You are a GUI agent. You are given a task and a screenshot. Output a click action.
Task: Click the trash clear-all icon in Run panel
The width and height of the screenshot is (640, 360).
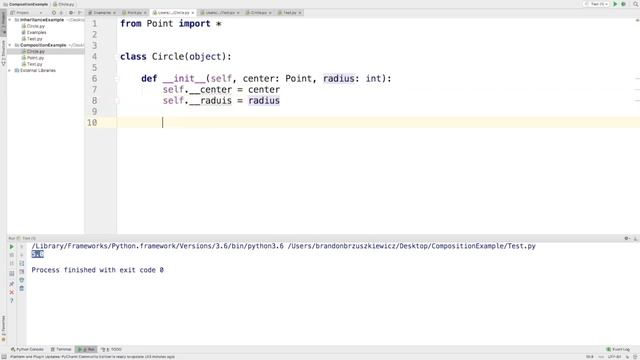click(22, 288)
